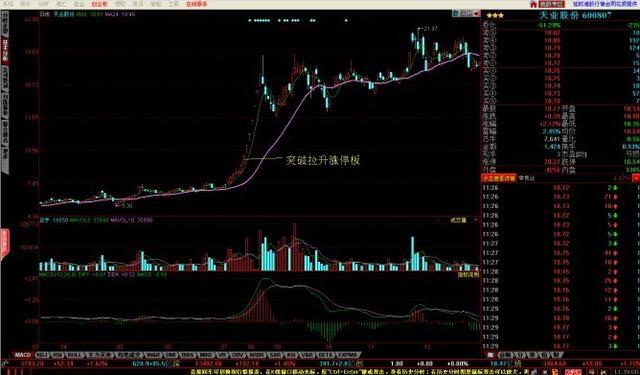Select the red highlighted tab above the trade list
640x375 pixels.
click(x=500, y=178)
